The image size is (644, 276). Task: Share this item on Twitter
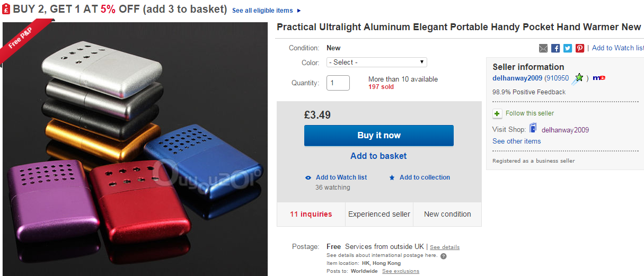pos(568,48)
